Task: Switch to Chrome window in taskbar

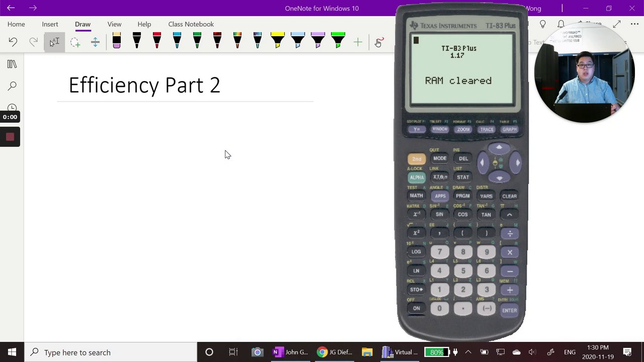Action: (335, 352)
